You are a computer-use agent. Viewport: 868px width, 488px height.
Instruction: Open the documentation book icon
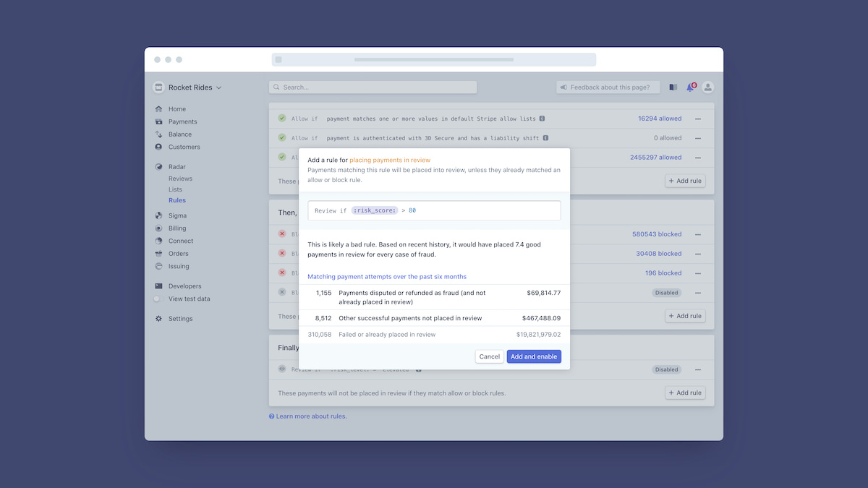click(673, 87)
